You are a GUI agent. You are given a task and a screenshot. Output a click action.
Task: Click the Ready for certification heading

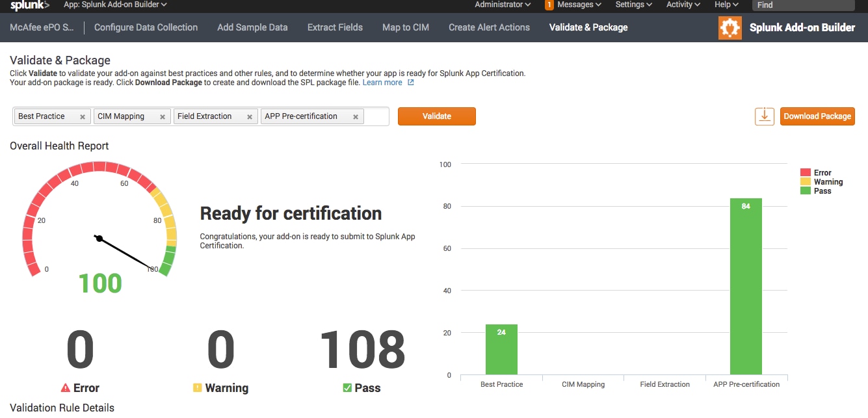(291, 213)
